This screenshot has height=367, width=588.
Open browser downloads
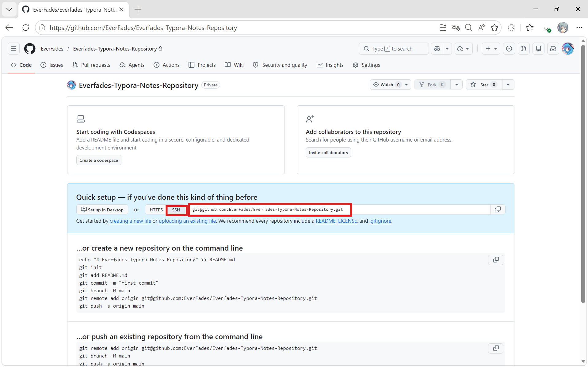[x=547, y=28]
